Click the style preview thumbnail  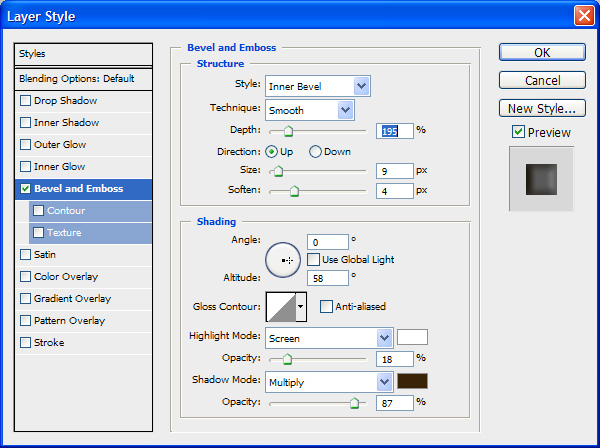click(541, 179)
